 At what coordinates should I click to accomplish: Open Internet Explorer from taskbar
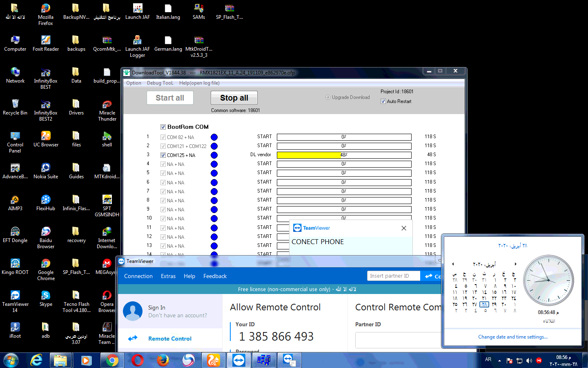(x=36, y=360)
